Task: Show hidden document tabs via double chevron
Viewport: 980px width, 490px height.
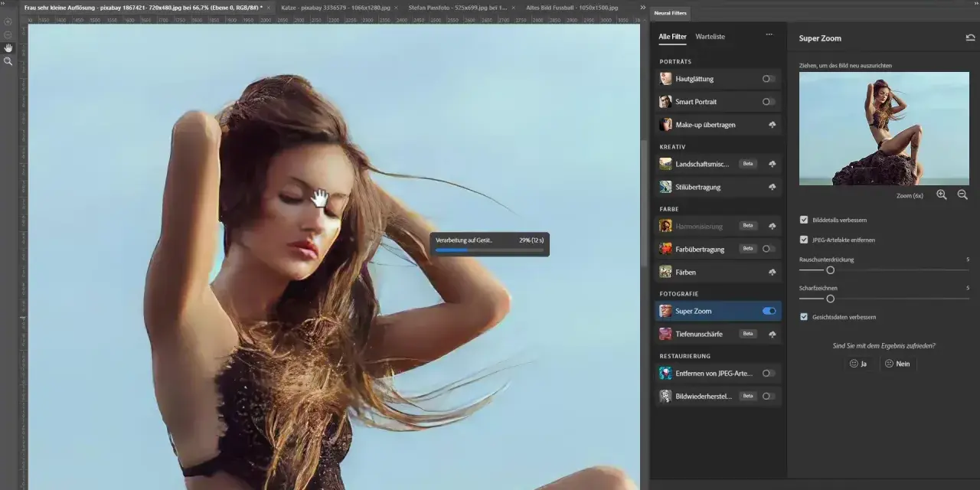Action: pos(642,7)
